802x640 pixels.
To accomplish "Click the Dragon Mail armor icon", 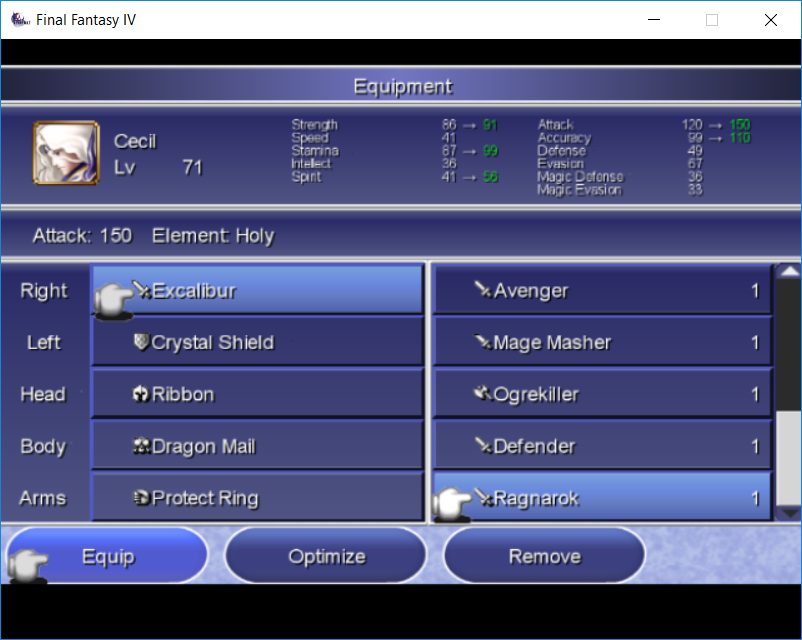I will tap(141, 446).
